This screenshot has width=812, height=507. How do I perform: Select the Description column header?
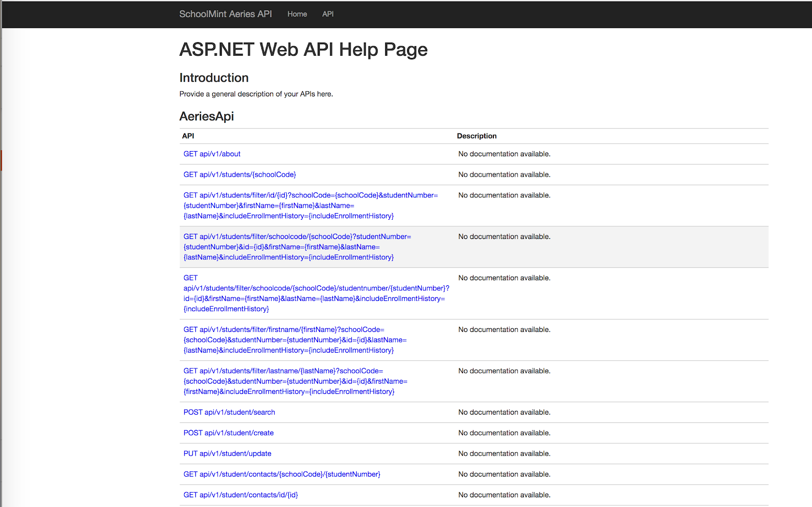coord(477,136)
